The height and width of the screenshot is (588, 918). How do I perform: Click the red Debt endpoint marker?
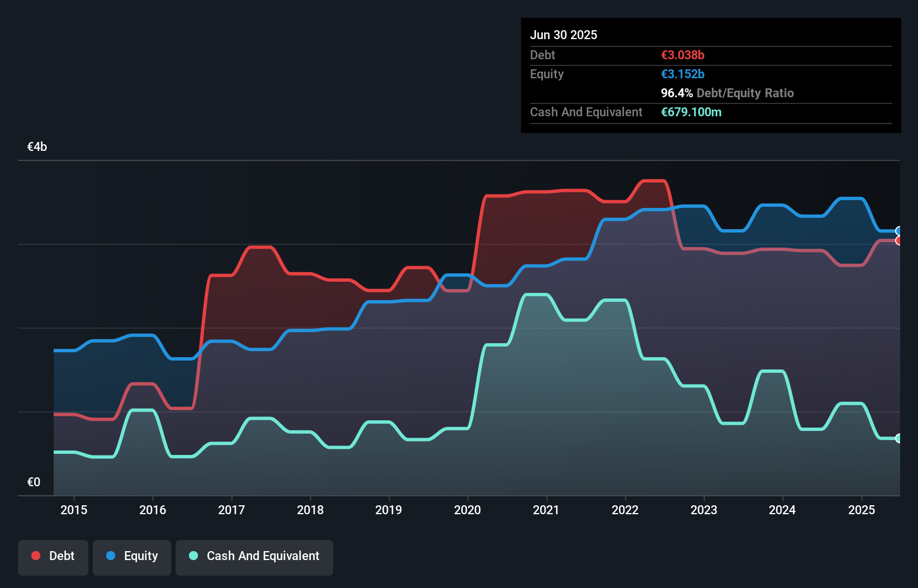899,240
